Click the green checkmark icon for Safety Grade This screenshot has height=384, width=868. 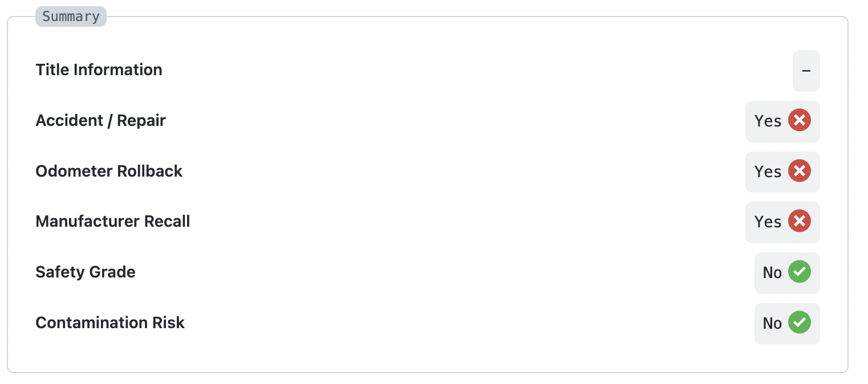click(x=799, y=272)
